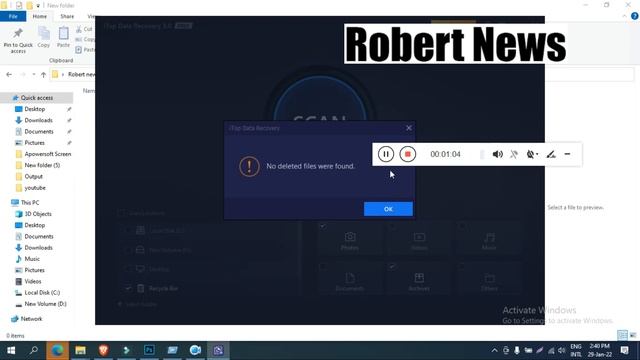Open the recorder annotation pen tool
The width and height of the screenshot is (640, 360).
(x=551, y=154)
